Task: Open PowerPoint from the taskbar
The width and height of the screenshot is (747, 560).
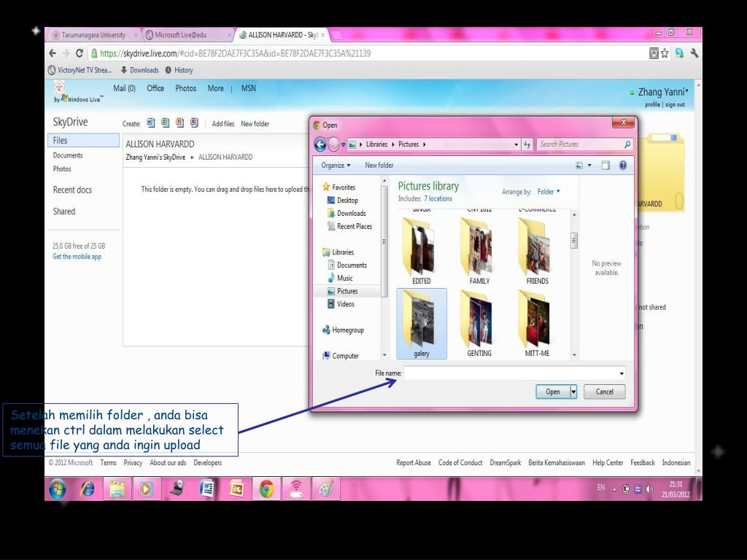Action: (236, 489)
